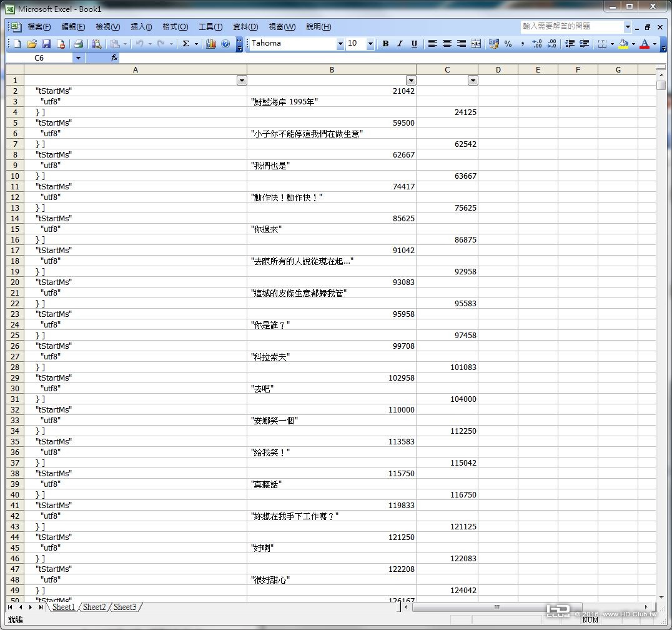Open the Font Color palette dropdown arrow
Viewport: 672px width, 630px height.
[x=655, y=44]
